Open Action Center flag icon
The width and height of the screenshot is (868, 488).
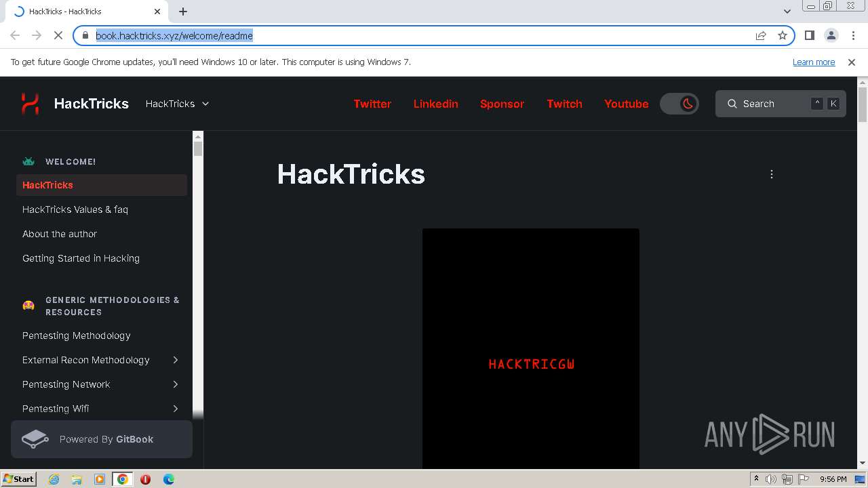[804, 479]
